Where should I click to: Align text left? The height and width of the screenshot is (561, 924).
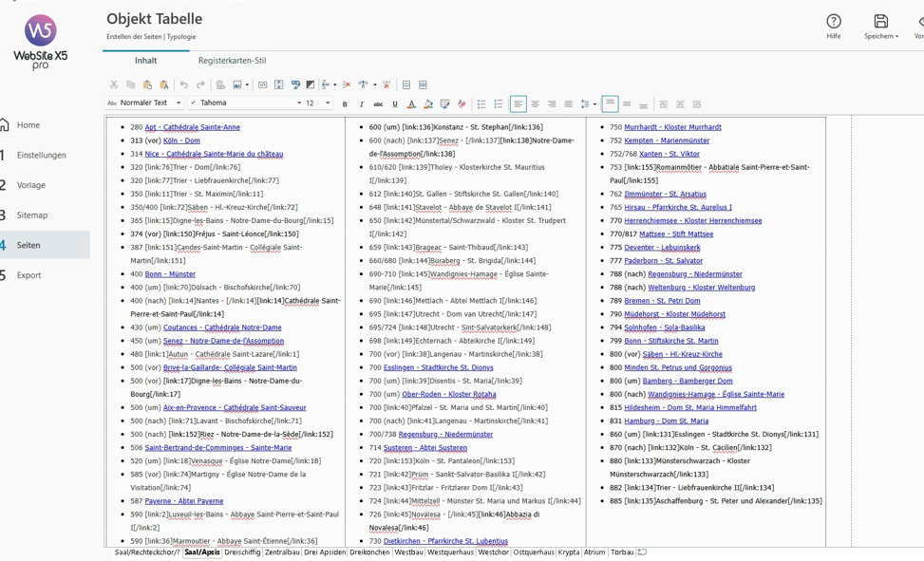tap(518, 104)
